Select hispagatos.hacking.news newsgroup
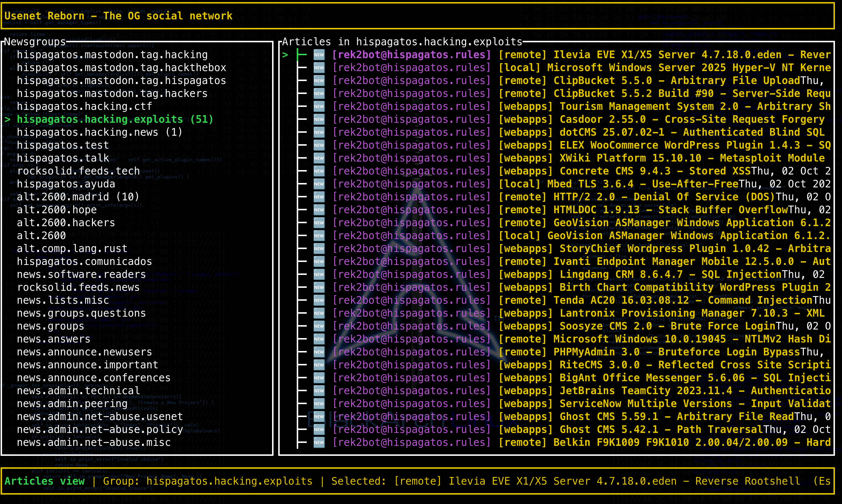Image resolution: width=842 pixels, height=504 pixels. 100,132
